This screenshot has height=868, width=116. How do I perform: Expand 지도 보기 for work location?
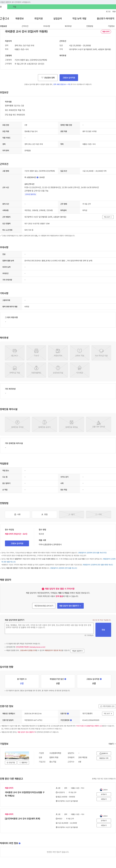pyautogui.click(x=108, y=217)
